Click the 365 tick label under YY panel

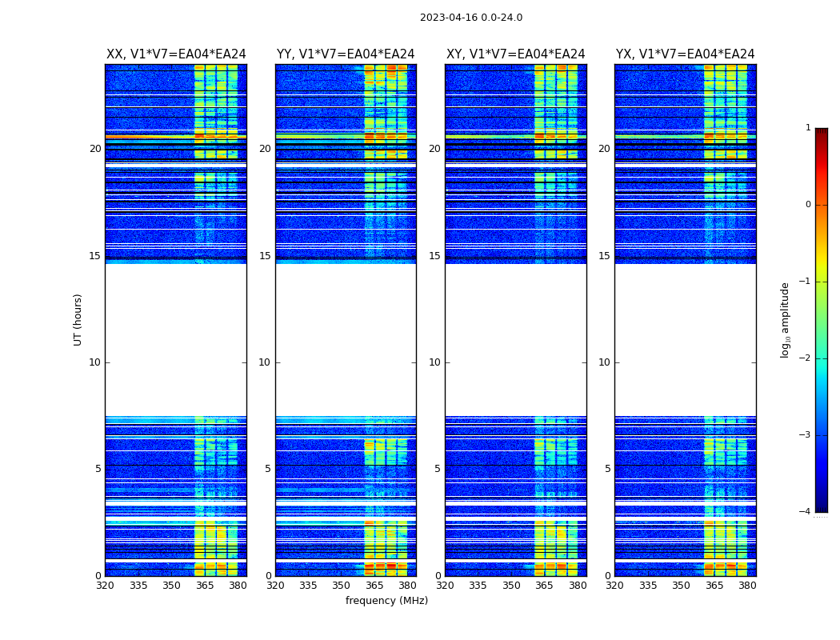pos(374,586)
